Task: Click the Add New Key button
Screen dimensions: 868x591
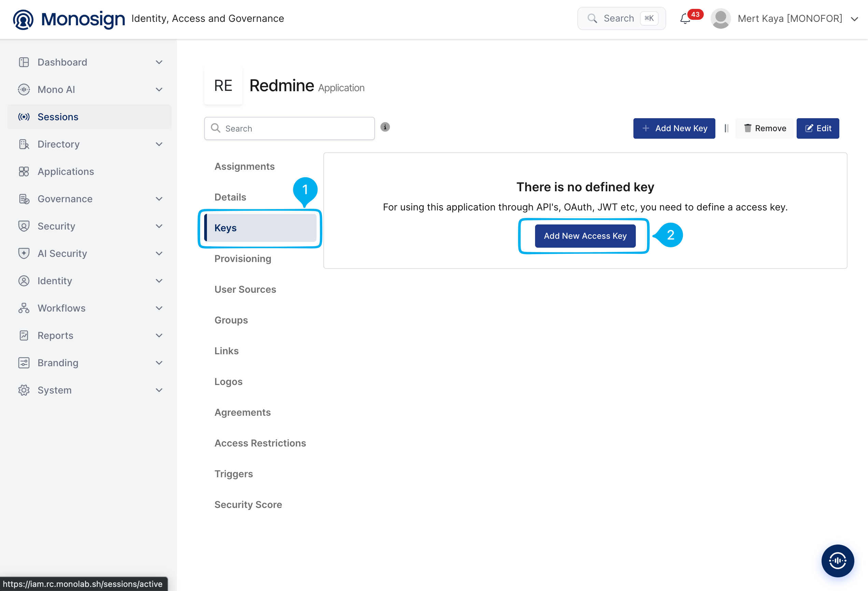Action: click(674, 128)
